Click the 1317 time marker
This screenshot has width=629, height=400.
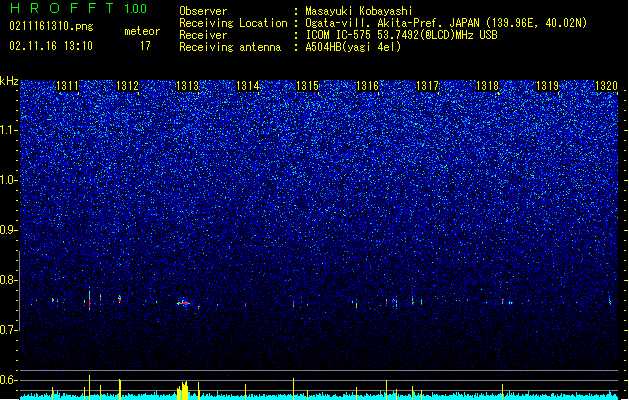[428, 86]
